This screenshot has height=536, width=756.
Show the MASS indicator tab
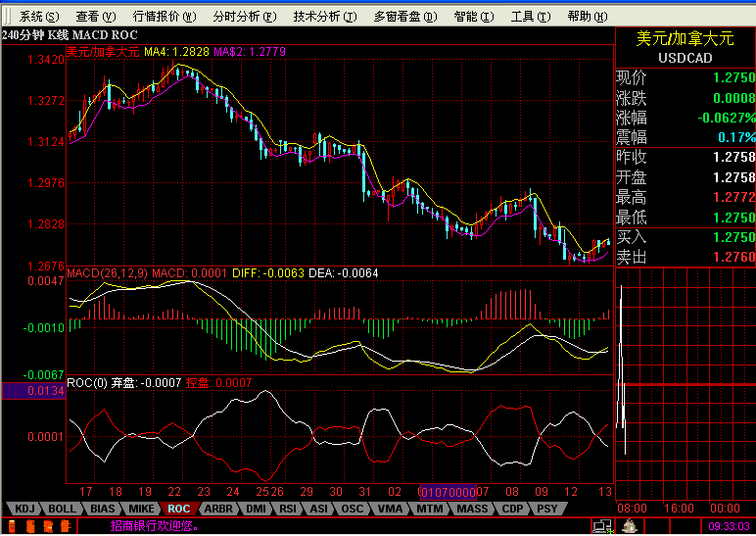coord(472,509)
